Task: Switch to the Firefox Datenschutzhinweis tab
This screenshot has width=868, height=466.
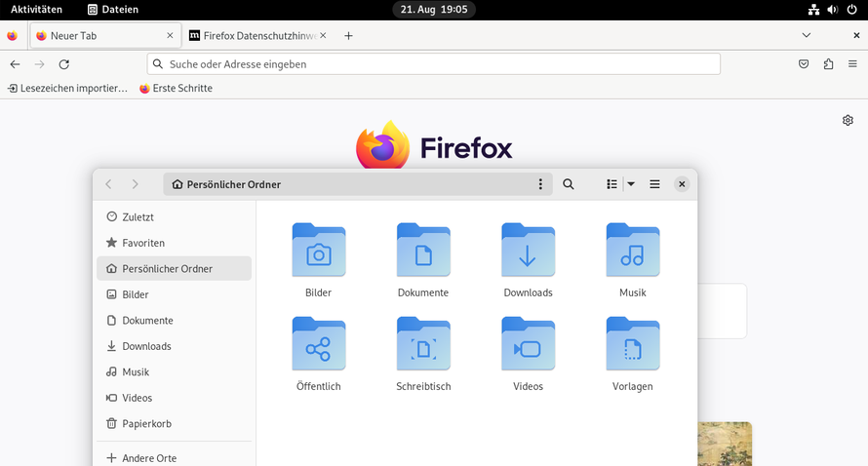Action: 258,35
